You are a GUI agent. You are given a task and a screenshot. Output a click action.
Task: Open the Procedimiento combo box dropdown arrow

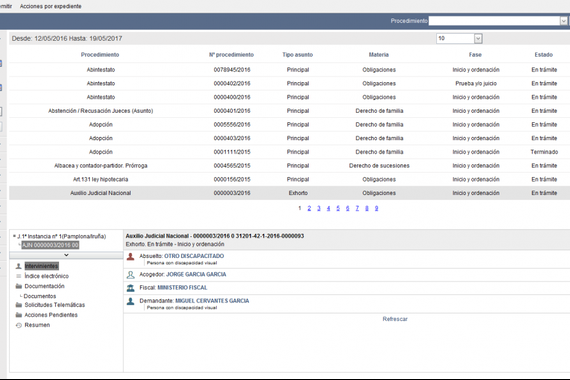pos(563,21)
